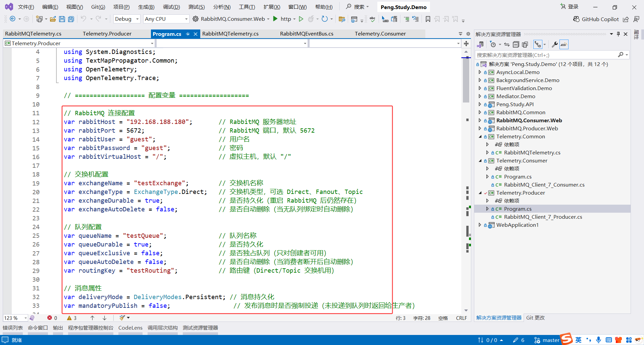
Task: Sync Solution Explorer with active document
Action: tap(507, 44)
